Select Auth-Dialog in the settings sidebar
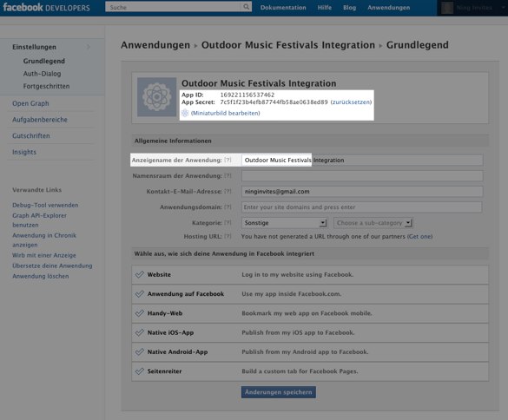This screenshot has width=508, height=420. (x=43, y=74)
